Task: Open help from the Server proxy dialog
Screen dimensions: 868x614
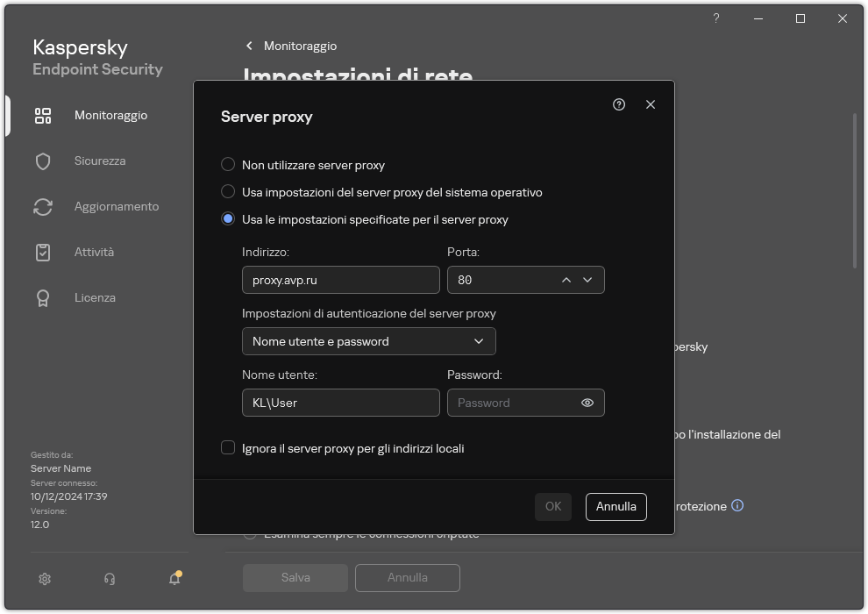Action: pos(619,104)
